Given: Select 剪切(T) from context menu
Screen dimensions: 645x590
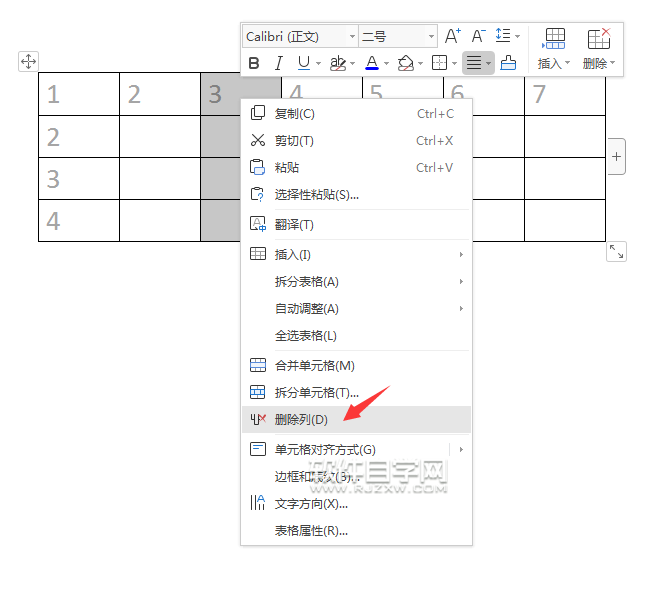Looking at the screenshot, I should (356, 141).
